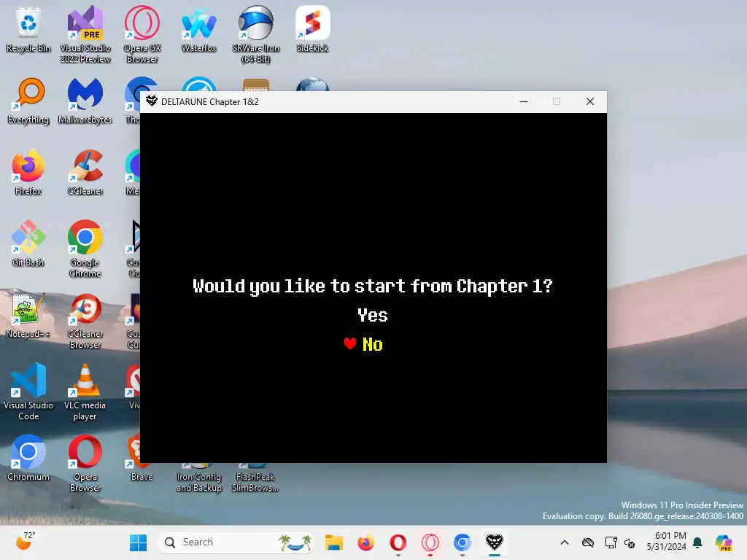This screenshot has width=747, height=560.
Task: Open the notification bell icon
Action: (698, 542)
